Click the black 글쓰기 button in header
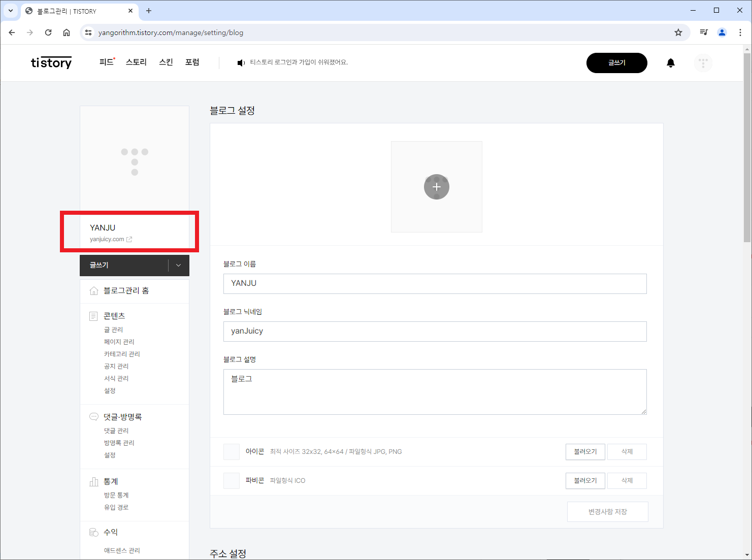The image size is (752, 560). (617, 63)
